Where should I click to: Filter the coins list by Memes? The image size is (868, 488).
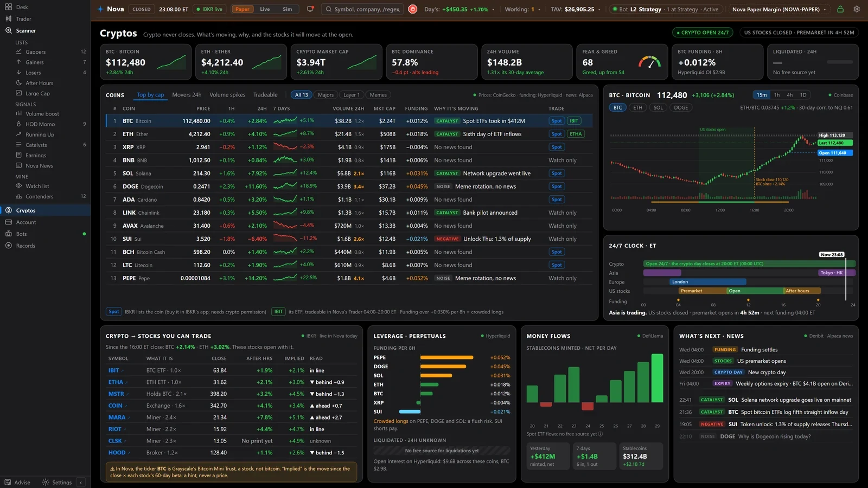point(378,95)
